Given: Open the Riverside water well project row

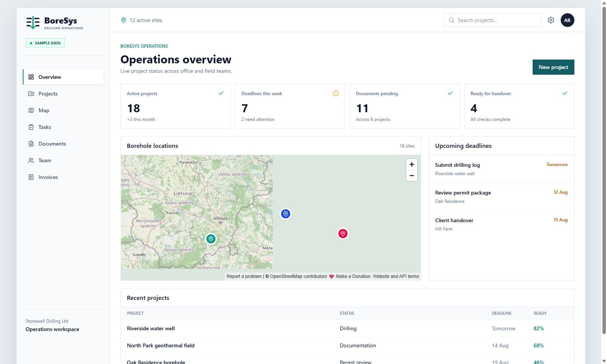Looking at the screenshot, I should tap(347, 328).
